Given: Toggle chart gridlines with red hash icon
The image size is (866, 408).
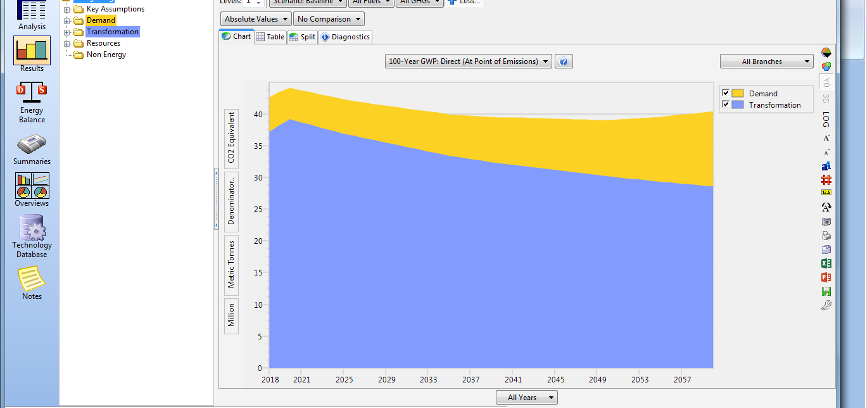Looking at the screenshot, I should click(826, 180).
